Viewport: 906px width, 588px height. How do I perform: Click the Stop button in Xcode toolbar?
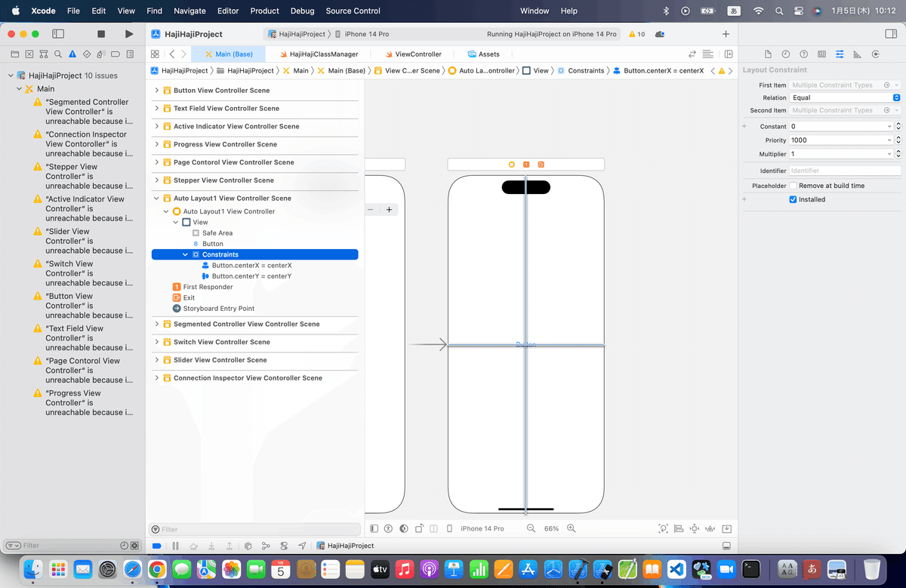(101, 34)
